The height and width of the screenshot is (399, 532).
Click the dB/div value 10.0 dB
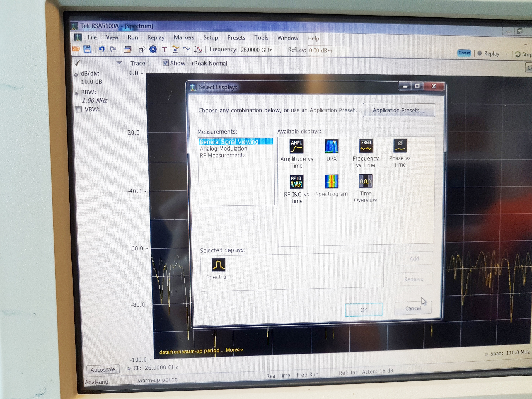(x=91, y=82)
